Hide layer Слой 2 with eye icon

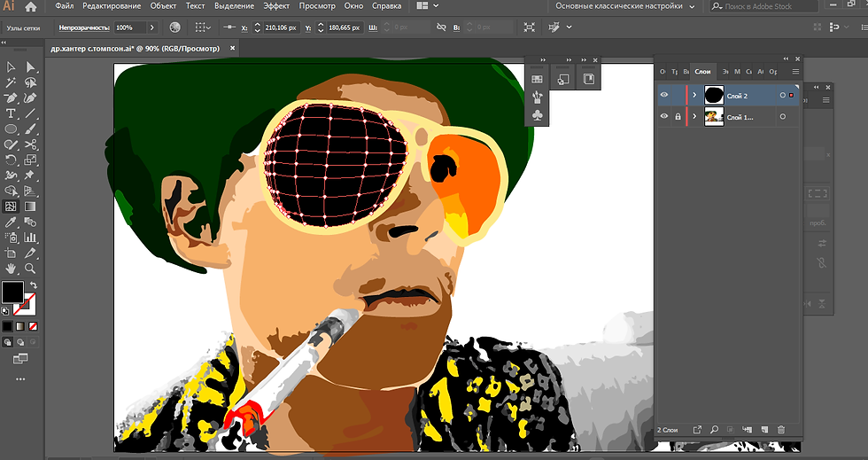[x=663, y=96]
